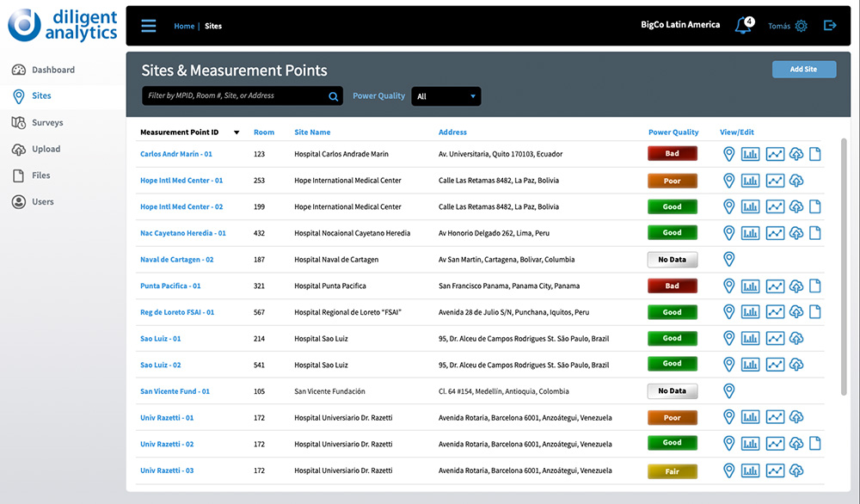Open document icon for Univ Razetti - 02
Screen dimensions: 860x504
[x=815, y=443]
